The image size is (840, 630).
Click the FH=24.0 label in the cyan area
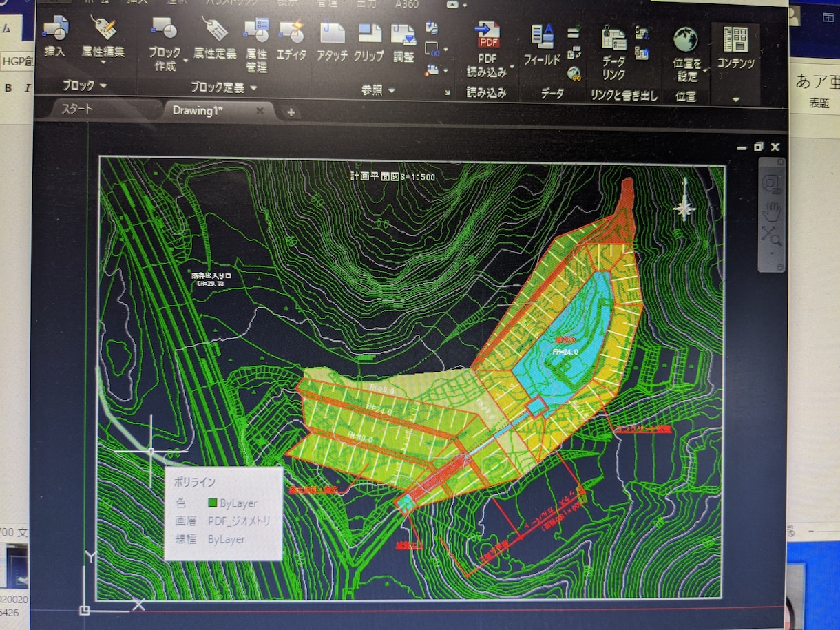[x=564, y=350]
